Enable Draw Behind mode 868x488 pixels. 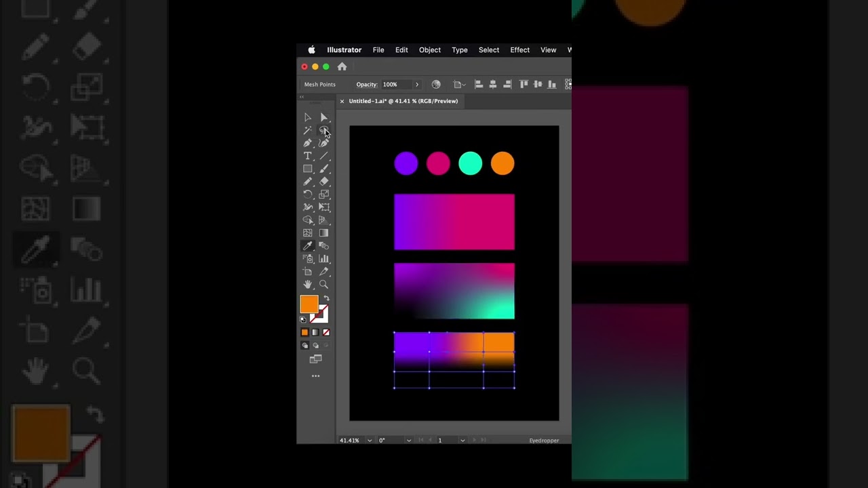(315, 345)
